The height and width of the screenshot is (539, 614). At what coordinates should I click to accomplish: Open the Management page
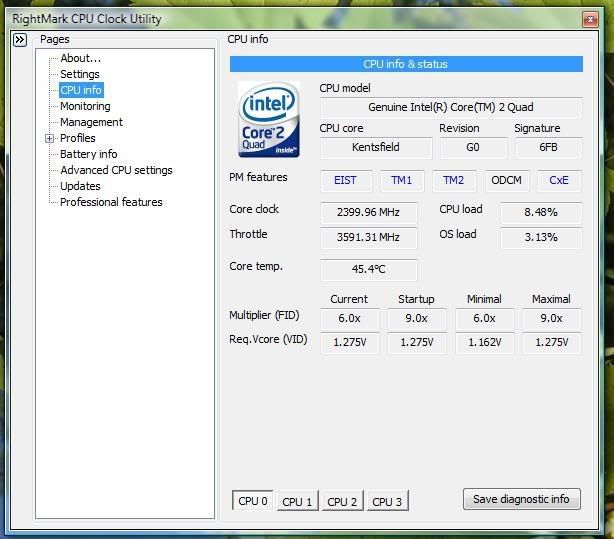click(91, 122)
